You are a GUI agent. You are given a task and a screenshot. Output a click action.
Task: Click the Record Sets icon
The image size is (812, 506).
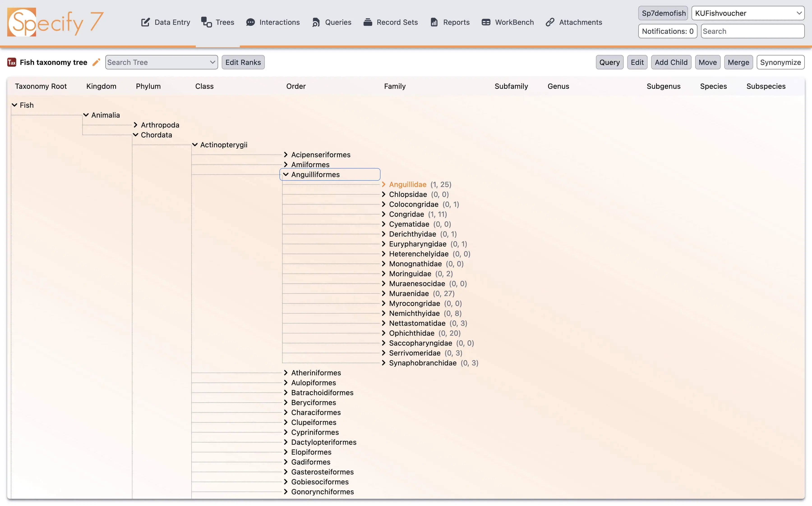pyautogui.click(x=367, y=22)
